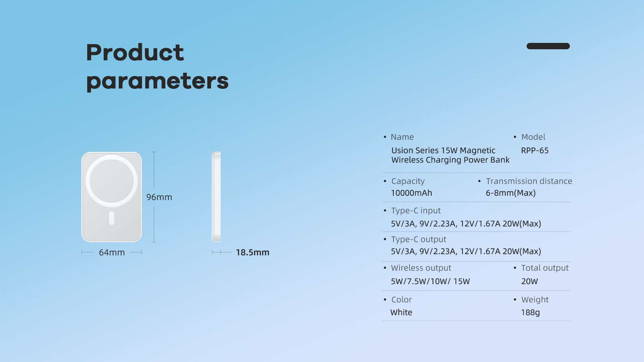Click the wireless output value 5W/7.5W/10W/15W
The width and height of the screenshot is (644, 362).
[x=430, y=281]
